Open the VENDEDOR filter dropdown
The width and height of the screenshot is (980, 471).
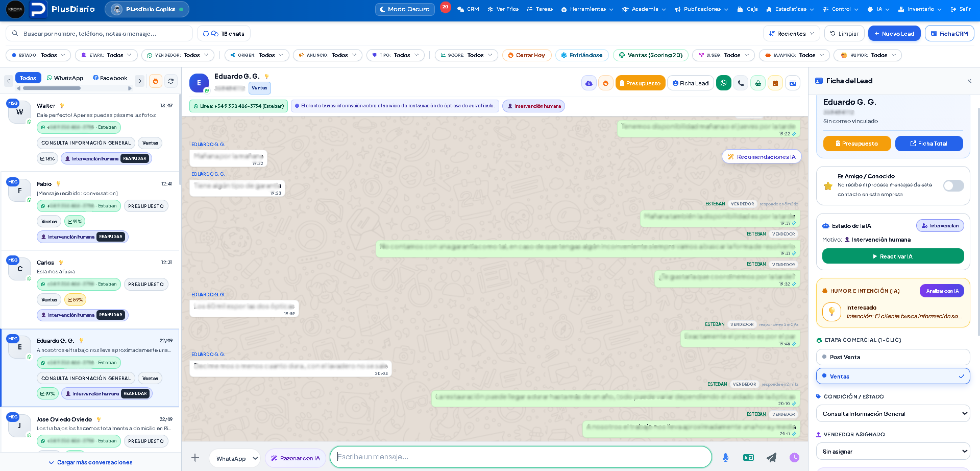tap(178, 55)
